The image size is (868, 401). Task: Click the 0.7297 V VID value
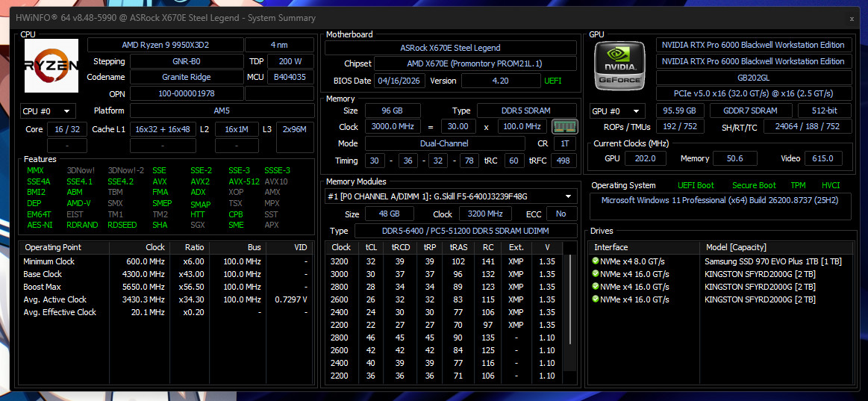[x=290, y=299]
